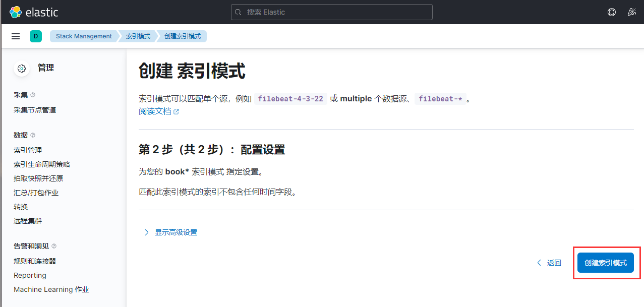Go to 索引模式 breadcrumb
This screenshot has width=644, height=307.
pyautogui.click(x=138, y=36)
